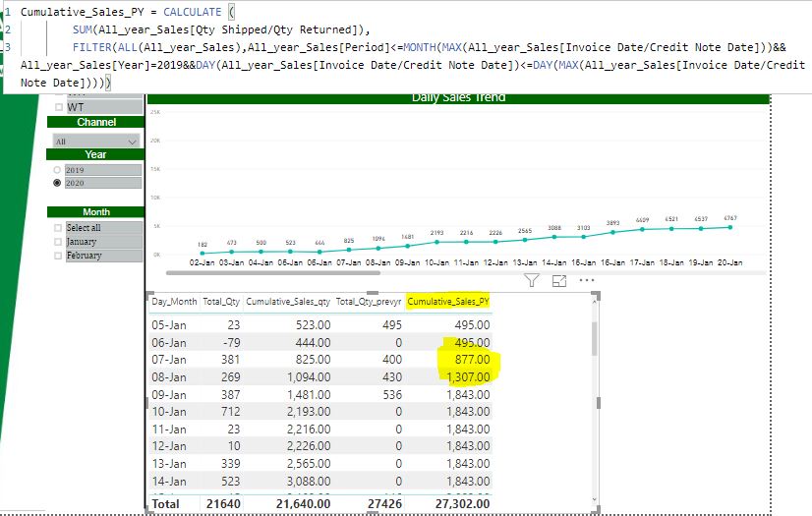Select the 2020 year radio button
Image resolution: width=812 pixels, height=516 pixels.
[57, 183]
